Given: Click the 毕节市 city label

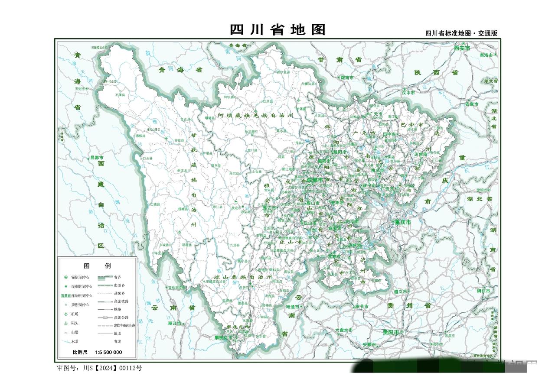Looking at the screenshot, I should [x=361, y=307].
